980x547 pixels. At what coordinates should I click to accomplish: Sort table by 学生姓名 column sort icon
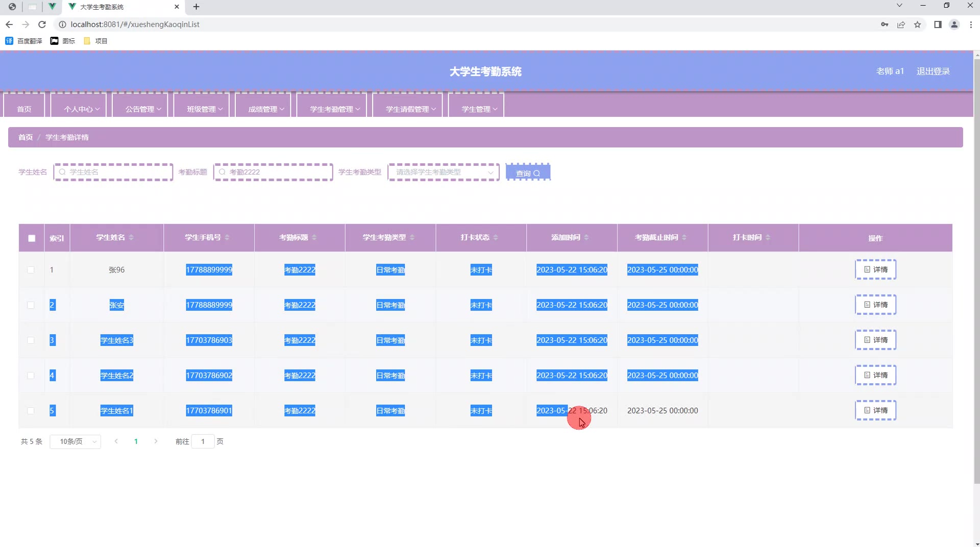[x=131, y=237]
